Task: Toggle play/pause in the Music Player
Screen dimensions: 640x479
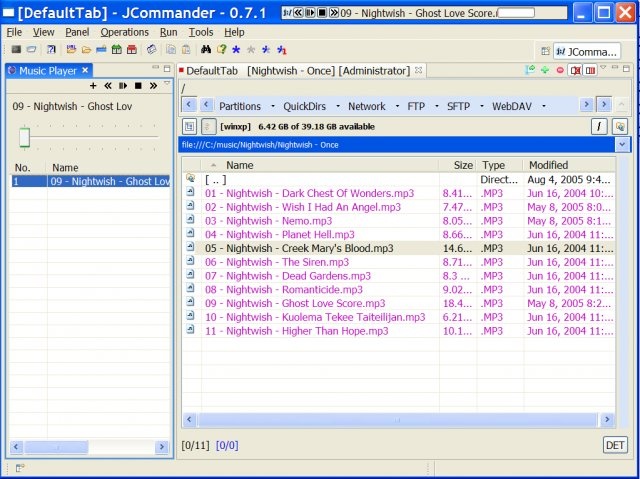Action: (123, 86)
